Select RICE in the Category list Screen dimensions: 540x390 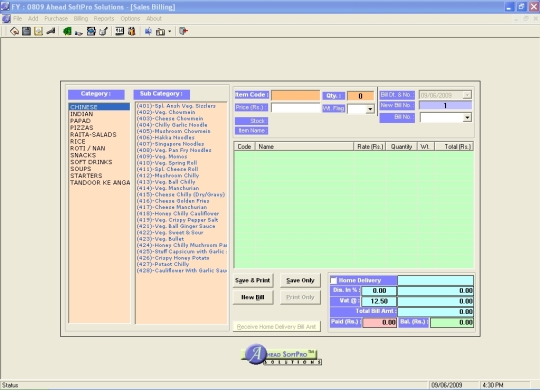tap(99, 142)
